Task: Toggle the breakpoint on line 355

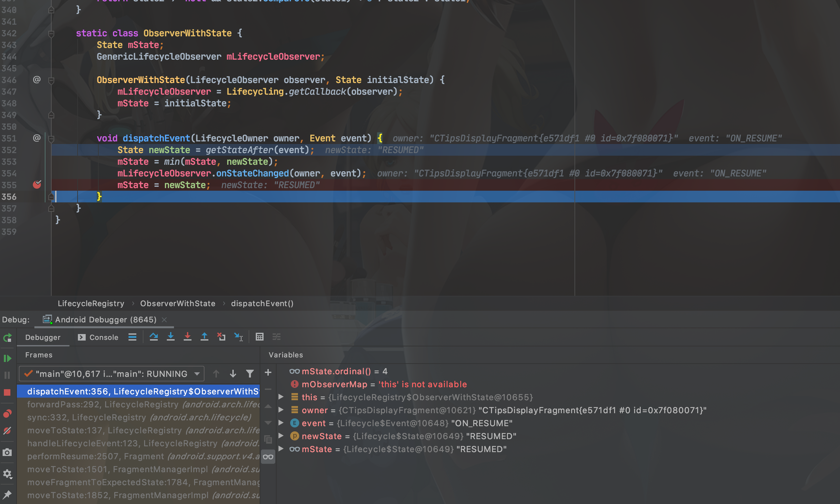Action: coord(37,185)
